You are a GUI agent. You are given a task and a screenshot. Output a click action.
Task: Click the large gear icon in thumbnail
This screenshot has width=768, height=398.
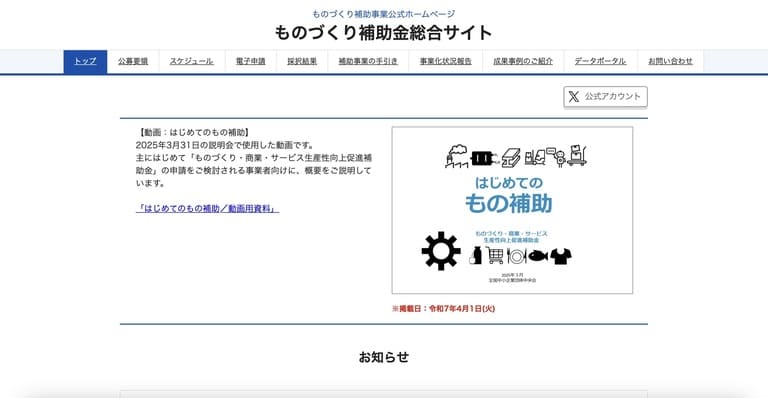[441, 251]
